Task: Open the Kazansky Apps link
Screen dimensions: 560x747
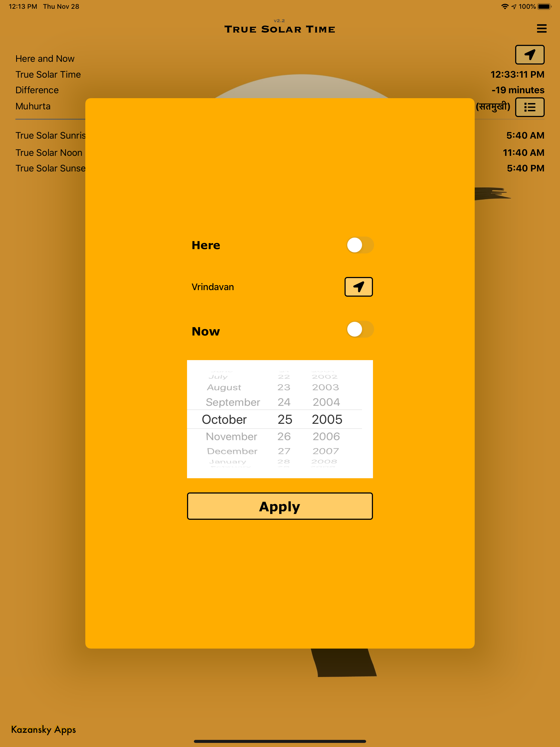Action: point(43,730)
